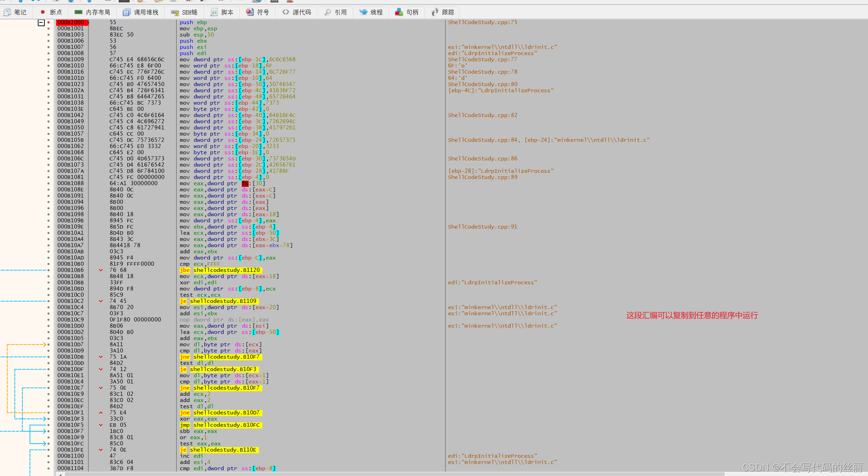Click 'je shellcodestudy.B10F3' instruction
The image size is (868, 476).
(x=219, y=369)
